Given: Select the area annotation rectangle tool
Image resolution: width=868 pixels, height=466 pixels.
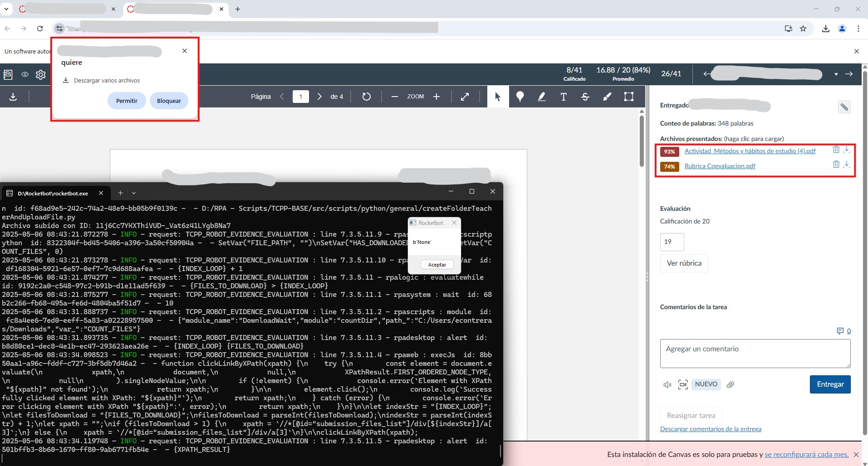Looking at the screenshot, I should point(629,97).
